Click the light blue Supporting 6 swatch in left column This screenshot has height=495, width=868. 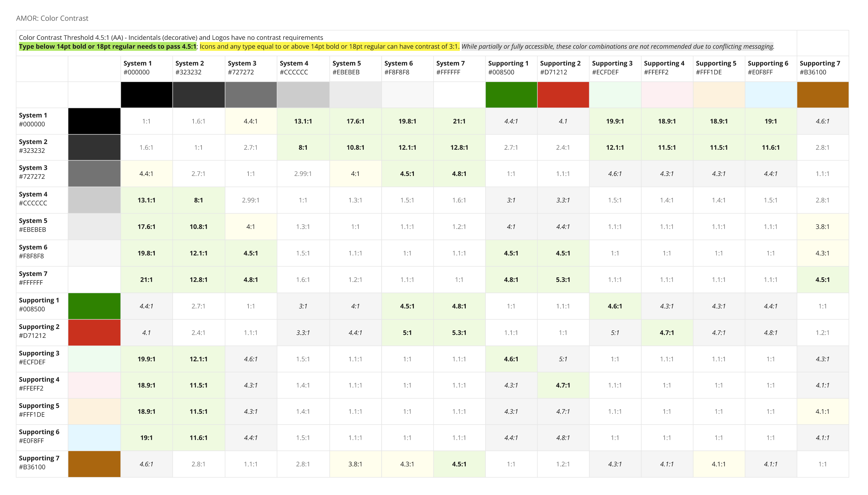pyautogui.click(x=94, y=438)
